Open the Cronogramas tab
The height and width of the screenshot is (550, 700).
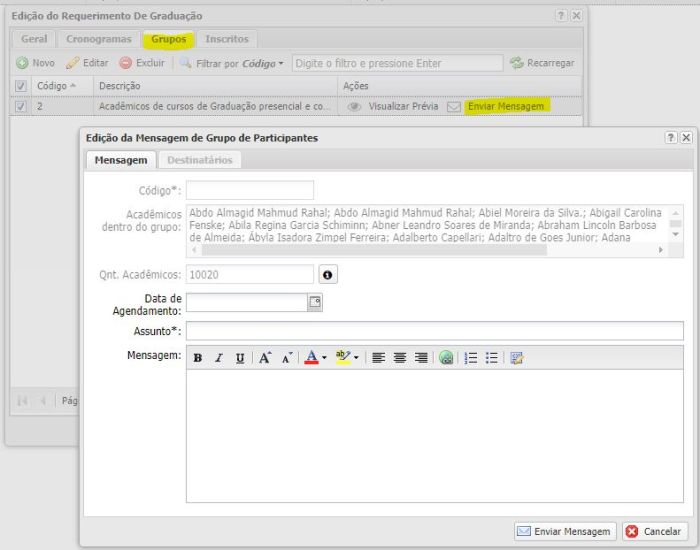click(x=98, y=39)
